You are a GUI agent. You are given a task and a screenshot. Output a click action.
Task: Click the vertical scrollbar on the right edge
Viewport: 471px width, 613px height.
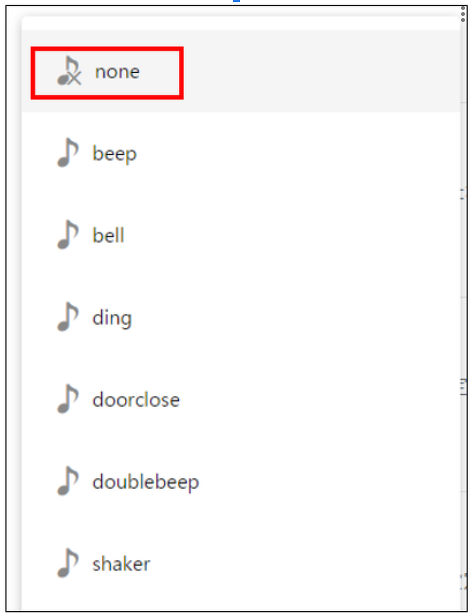tap(464, 313)
